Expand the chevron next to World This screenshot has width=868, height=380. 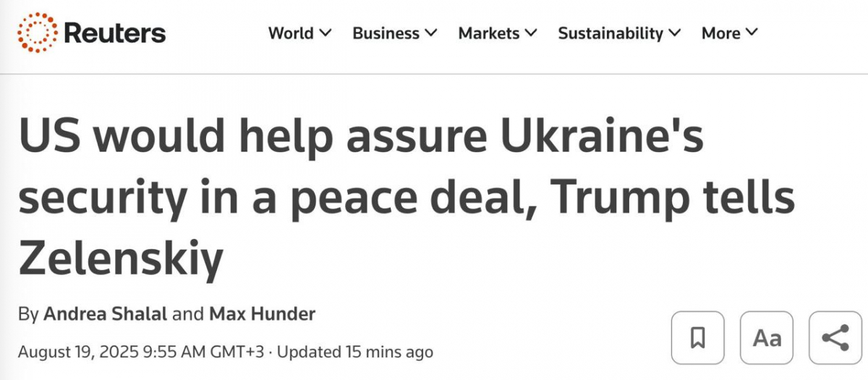pyautogui.click(x=325, y=33)
